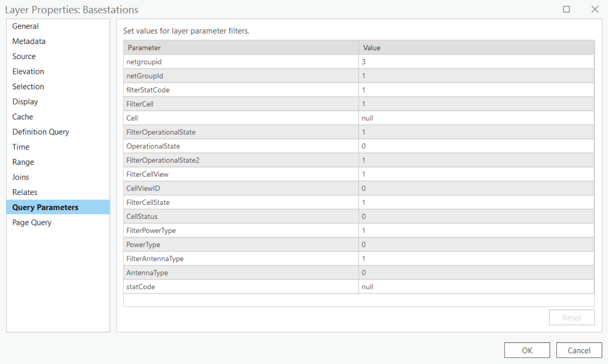Click the OperationalState value cell
Image resolution: width=608 pixels, height=364 pixels.
click(476, 146)
